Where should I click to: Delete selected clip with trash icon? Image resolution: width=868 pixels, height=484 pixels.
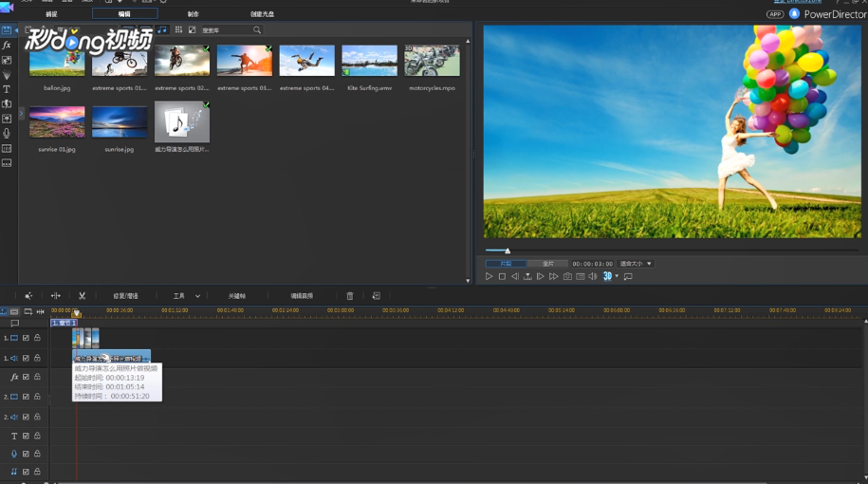tap(350, 296)
